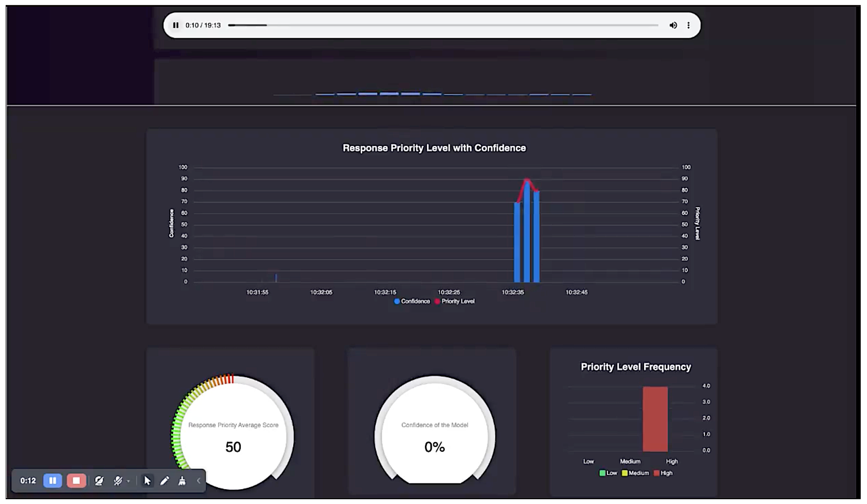Pause the screen recording
The width and height of the screenshot is (867, 504).
(52, 480)
